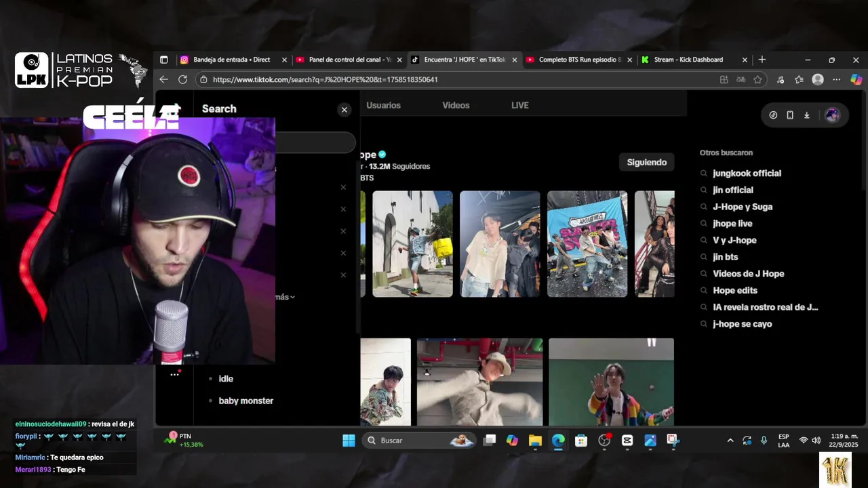868x488 pixels.
Task: Show hidden system tray icons
Action: (730, 441)
